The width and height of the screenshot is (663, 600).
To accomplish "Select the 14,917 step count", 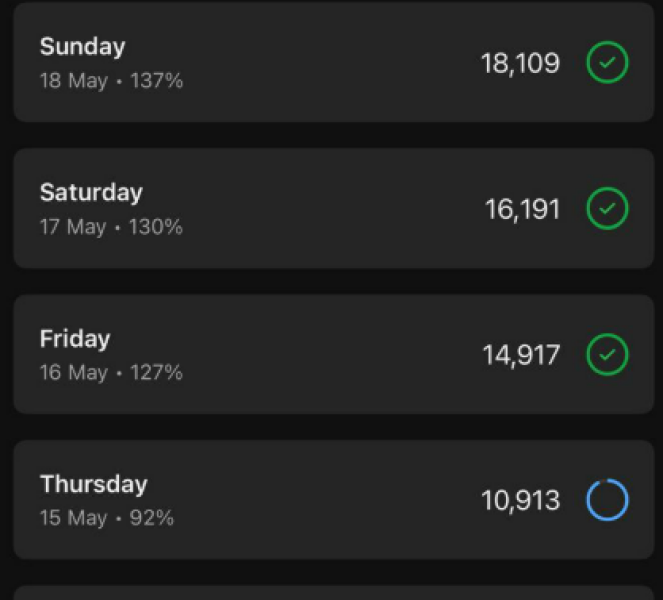I will pos(521,355).
